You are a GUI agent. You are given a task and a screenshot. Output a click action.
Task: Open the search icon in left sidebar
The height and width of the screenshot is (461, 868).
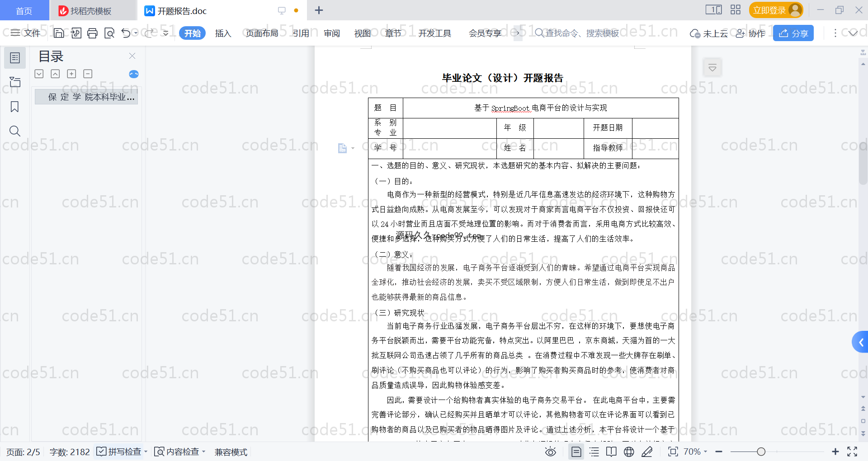pos(15,131)
